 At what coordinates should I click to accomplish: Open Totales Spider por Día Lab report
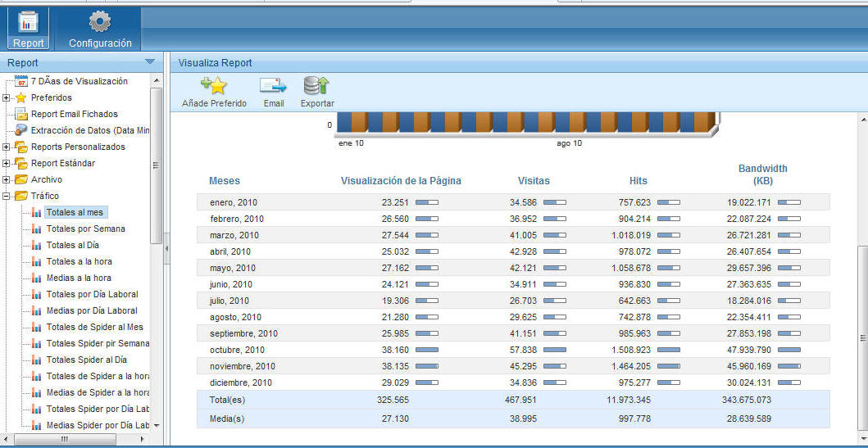pyautogui.click(x=98, y=409)
